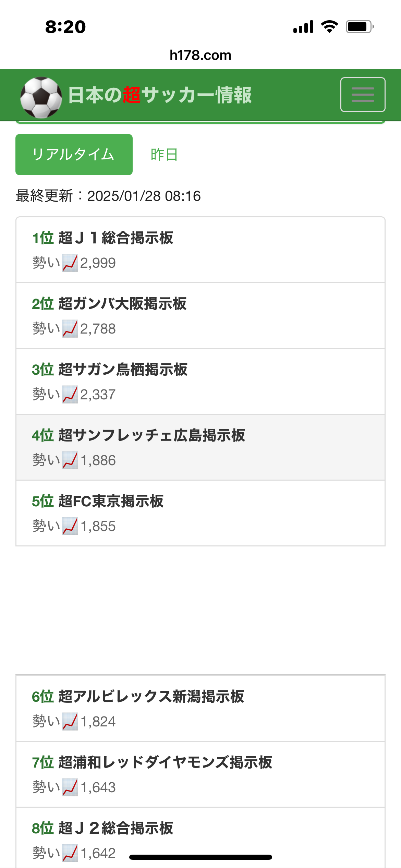Tap the 日本の超サッカー情報 site title
The height and width of the screenshot is (868, 401).
coord(160,95)
